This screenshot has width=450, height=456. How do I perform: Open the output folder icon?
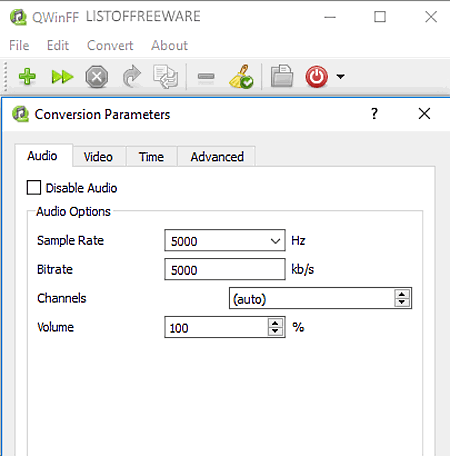pyautogui.click(x=282, y=76)
